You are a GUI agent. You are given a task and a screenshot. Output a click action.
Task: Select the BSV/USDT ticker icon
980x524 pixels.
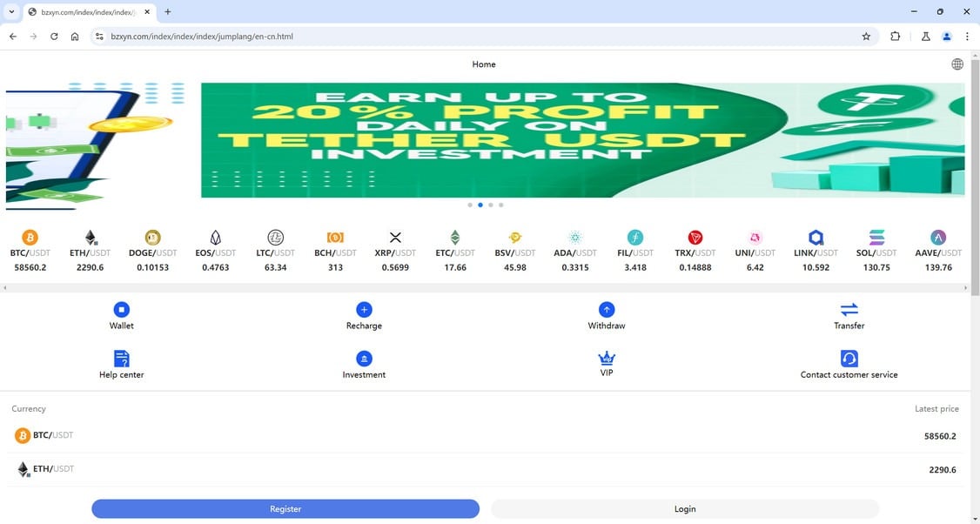point(515,238)
